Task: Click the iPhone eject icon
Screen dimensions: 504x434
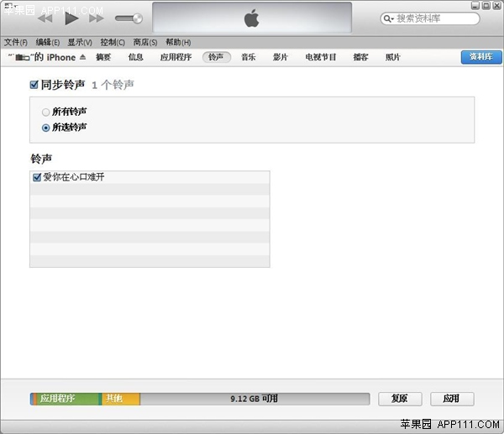Action: point(82,57)
